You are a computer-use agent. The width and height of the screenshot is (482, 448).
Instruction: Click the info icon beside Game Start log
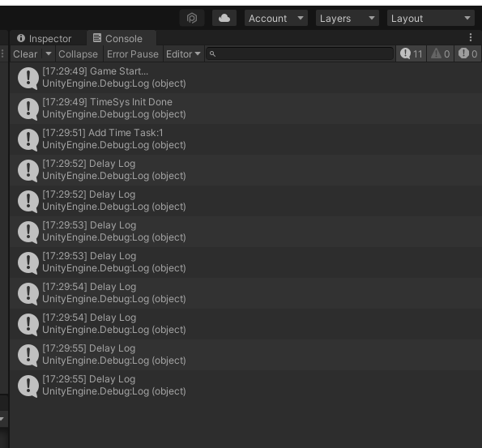(28, 78)
